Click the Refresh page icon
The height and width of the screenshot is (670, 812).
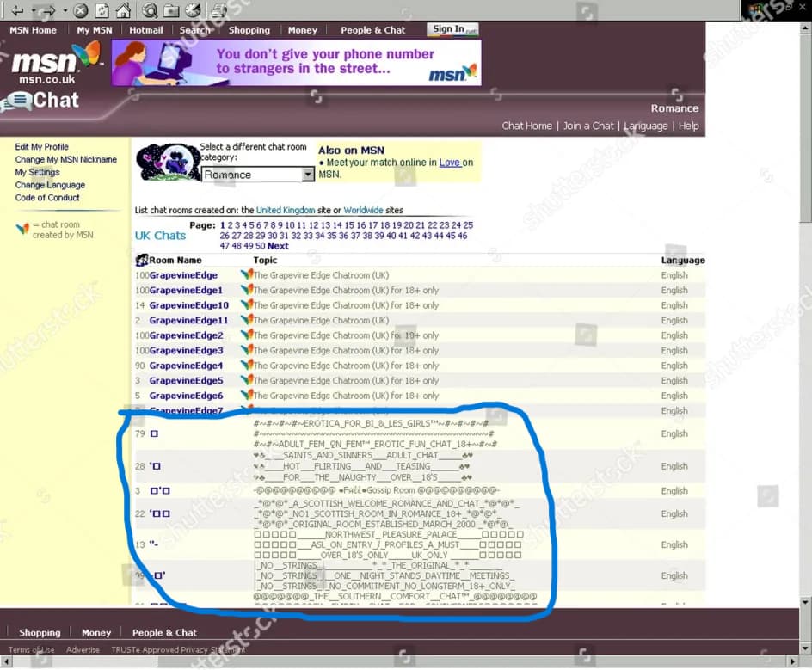tap(101, 10)
